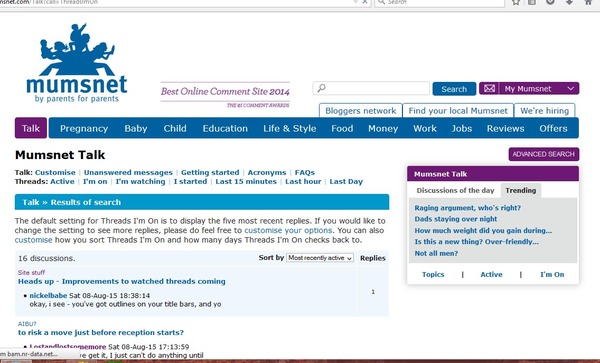Open the Life & Style menu item
Image resolution: width=600 pixels, height=363 pixels.
[x=290, y=129]
